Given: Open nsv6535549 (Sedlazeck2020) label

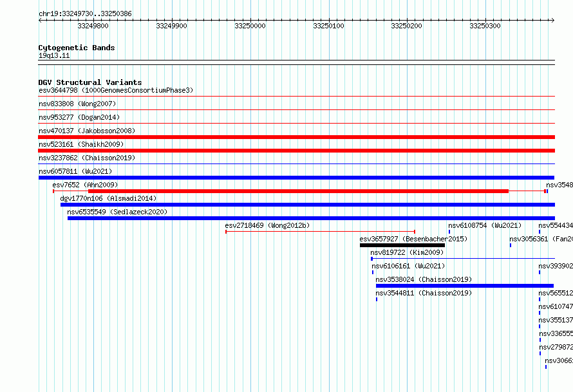Looking at the screenshot, I should (x=117, y=212).
